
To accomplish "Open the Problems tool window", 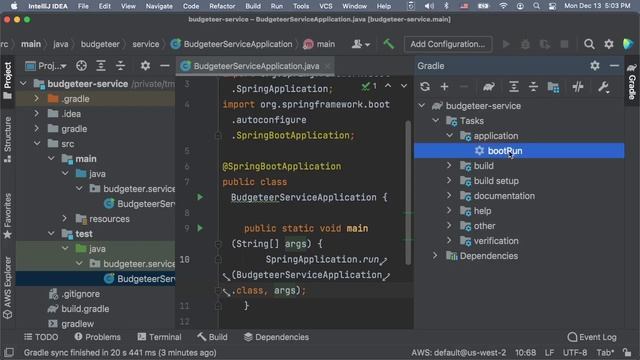I will [98, 337].
